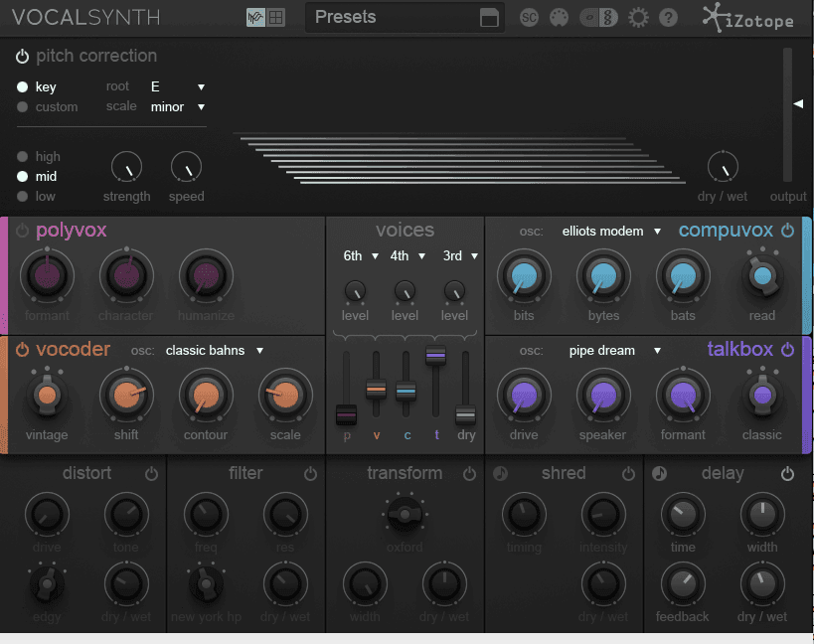814x644 pixels.
Task: Click the vocoder vintage mode selector
Action: 48,395
